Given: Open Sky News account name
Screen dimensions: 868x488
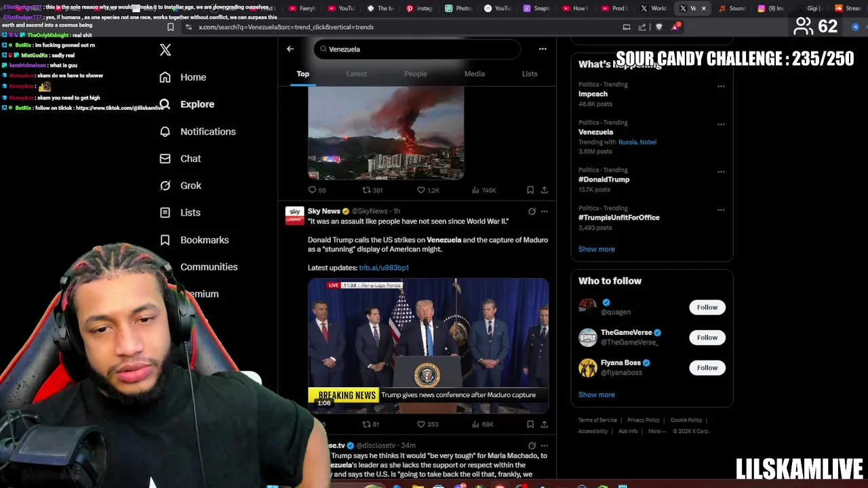Looking at the screenshot, I should tap(324, 211).
